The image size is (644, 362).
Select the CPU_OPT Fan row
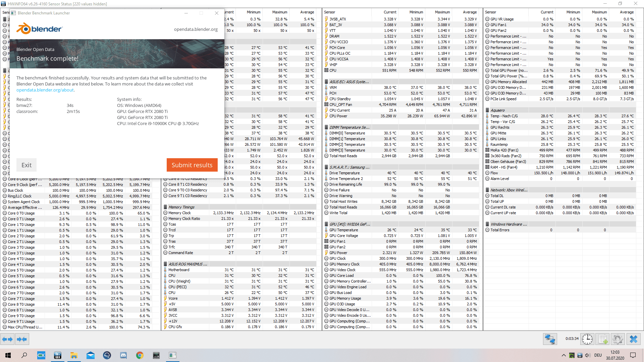[401, 105]
